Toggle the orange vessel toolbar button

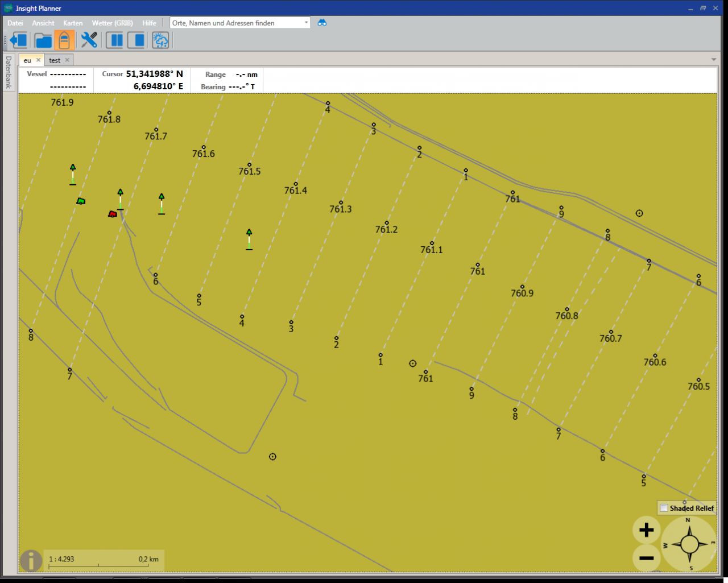[64, 40]
